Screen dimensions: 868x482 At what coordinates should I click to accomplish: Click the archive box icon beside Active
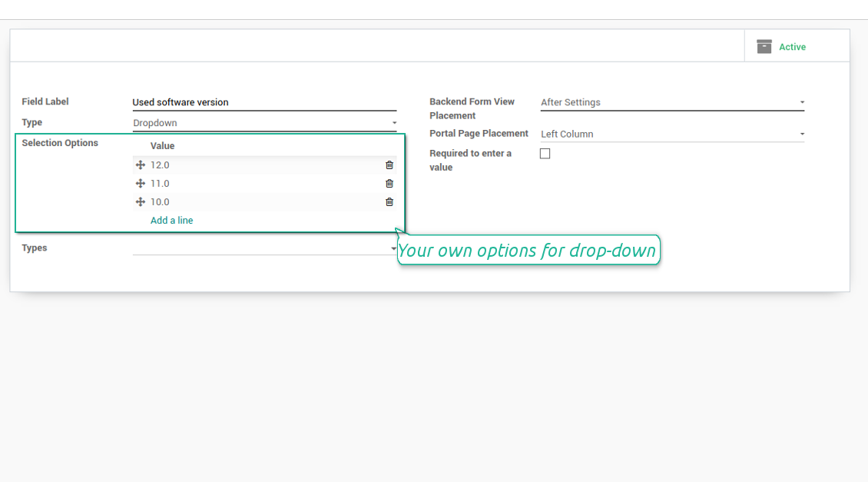coord(764,47)
